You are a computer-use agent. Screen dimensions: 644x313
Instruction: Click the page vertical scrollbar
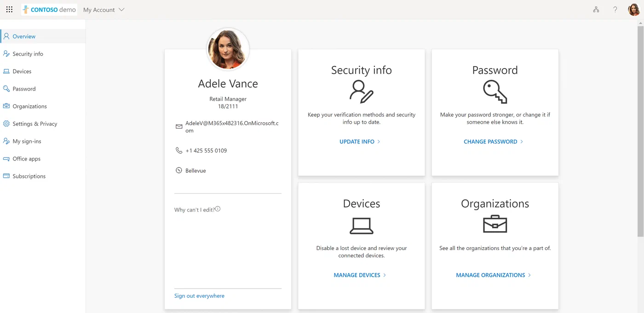tap(640, 131)
